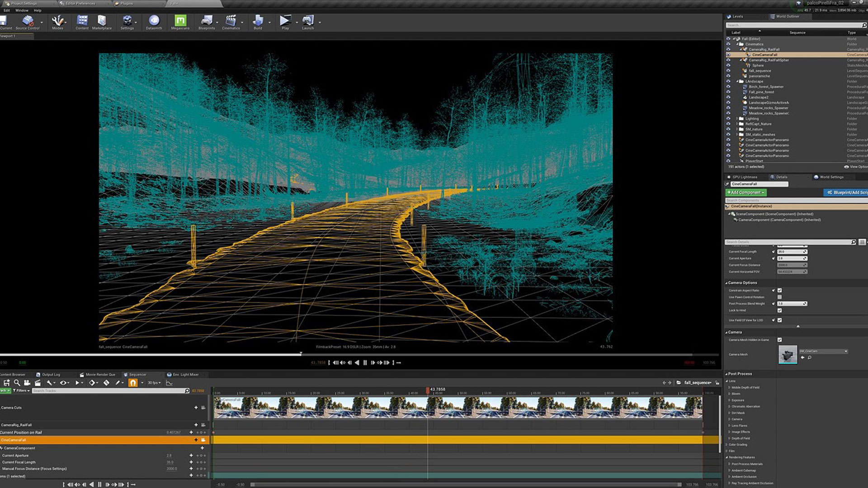This screenshot has width=868, height=488.
Task: Open the Filters dropdown in Sequencer
Action: [x=21, y=391]
